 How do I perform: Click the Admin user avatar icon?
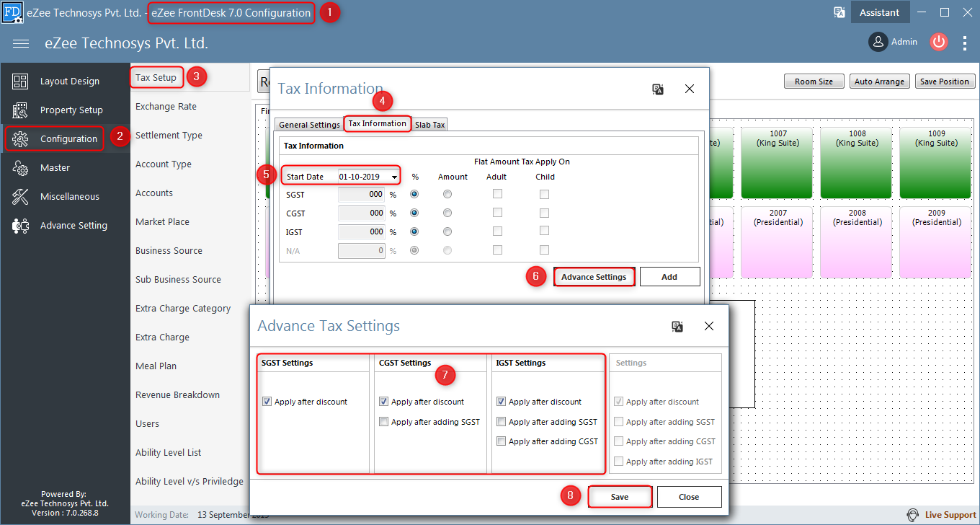pyautogui.click(x=878, y=42)
